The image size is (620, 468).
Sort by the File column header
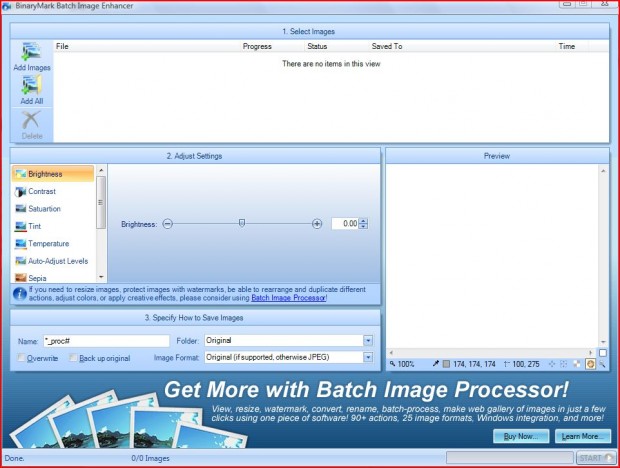pyautogui.click(x=62, y=46)
